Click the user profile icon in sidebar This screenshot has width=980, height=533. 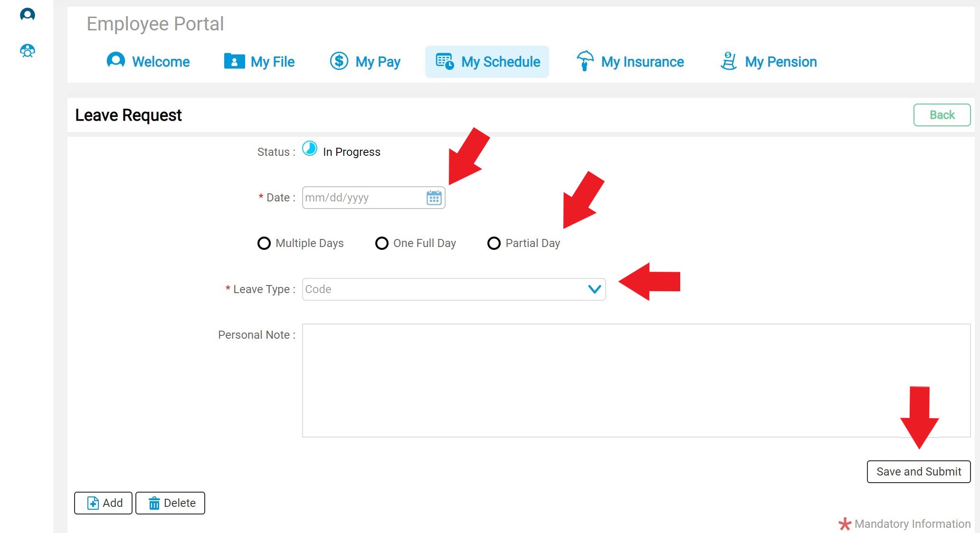[x=28, y=15]
